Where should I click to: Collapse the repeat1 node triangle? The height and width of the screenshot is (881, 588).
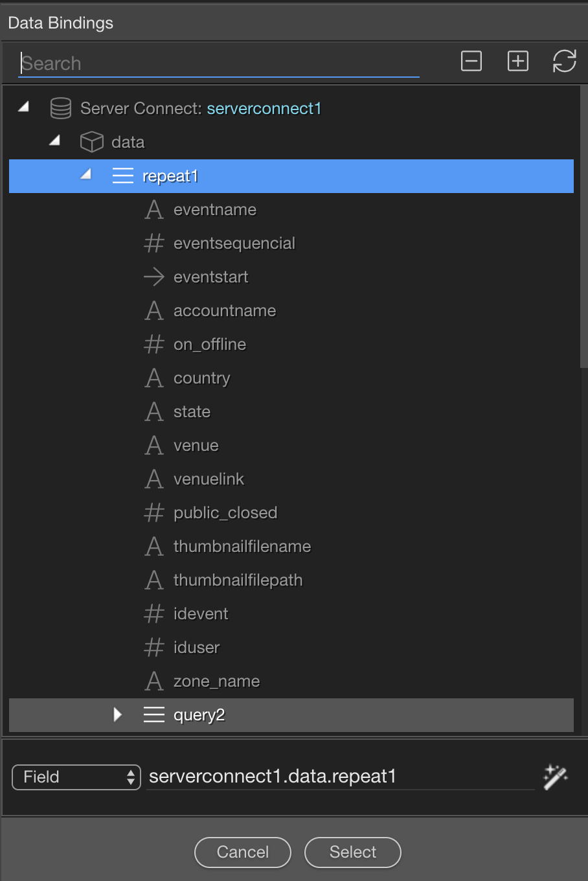(x=86, y=174)
